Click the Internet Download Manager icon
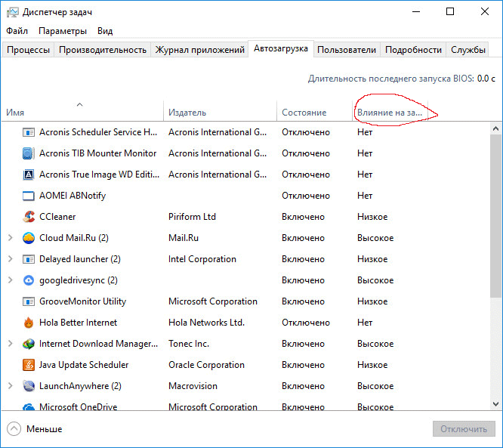503x448 pixels. pos(29,344)
